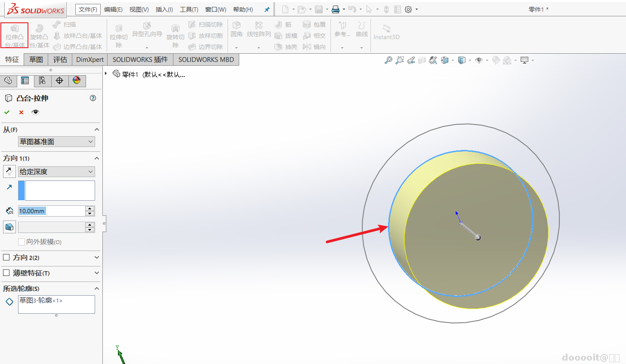Click the 拉伸凸台/基体 button
Image resolution: width=626 pixels, height=364 pixels.
point(15,35)
